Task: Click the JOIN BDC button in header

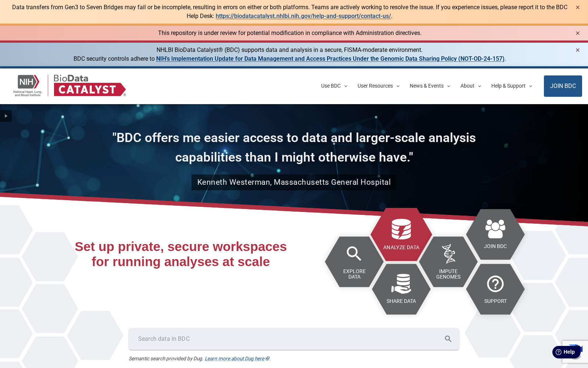Action: point(563,86)
